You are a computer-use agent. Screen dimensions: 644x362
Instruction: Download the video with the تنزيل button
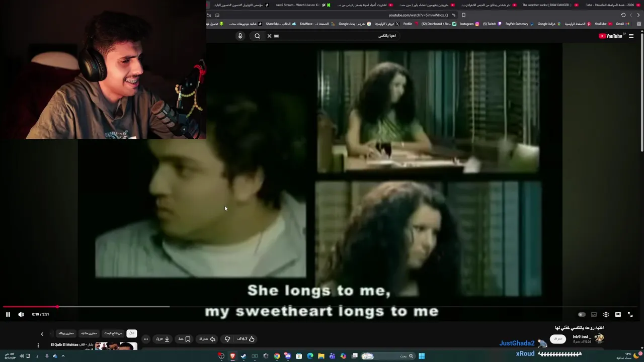[163, 339]
